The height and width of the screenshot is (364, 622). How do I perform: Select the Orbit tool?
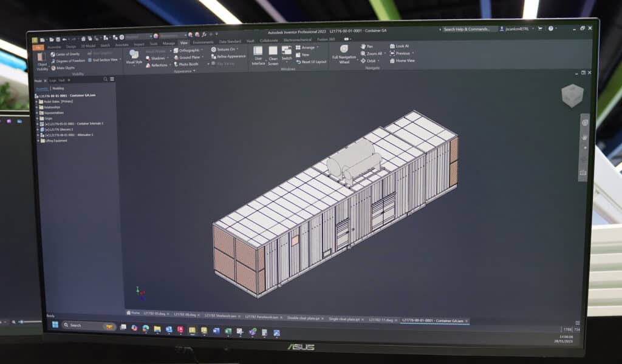[x=369, y=61]
